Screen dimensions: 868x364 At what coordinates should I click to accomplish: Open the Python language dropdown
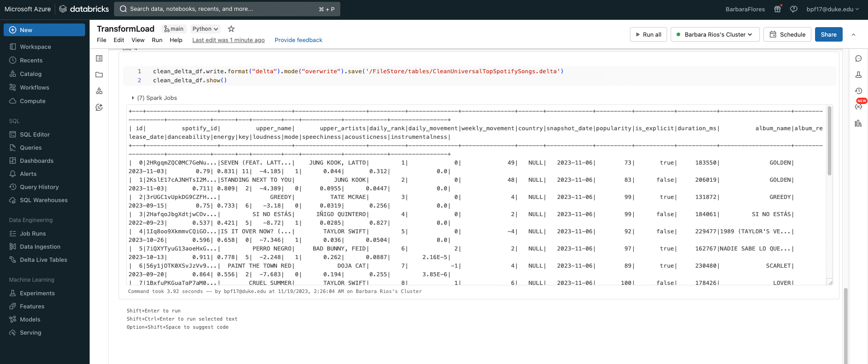[x=205, y=29]
